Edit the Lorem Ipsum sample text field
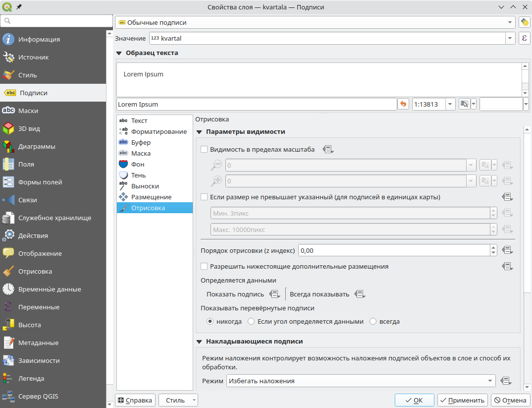The image size is (532, 408). pyautogui.click(x=257, y=104)
